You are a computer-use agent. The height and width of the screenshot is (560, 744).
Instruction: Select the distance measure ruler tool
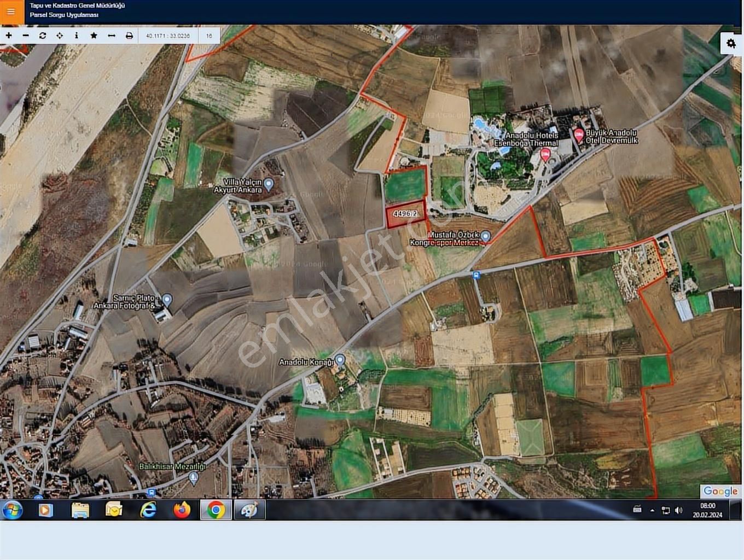click(112, 36)
